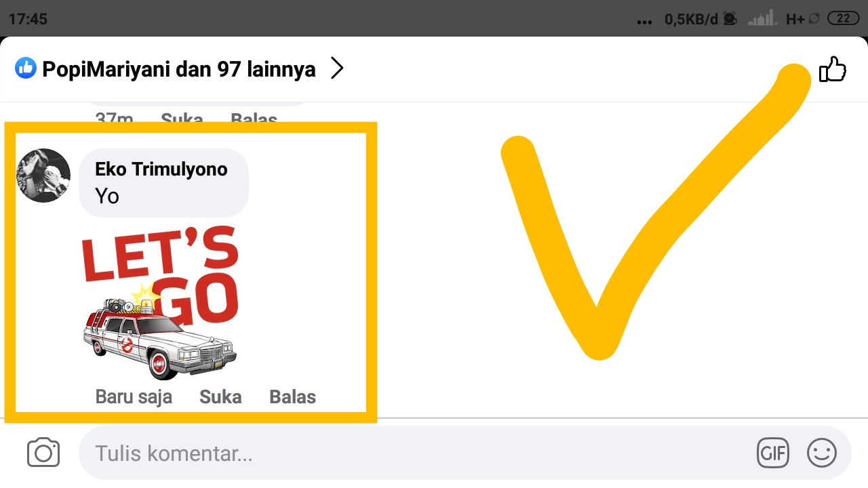The image size is (868, 488).
Task: Open the GIF picker icon
Action: [773, 453]
